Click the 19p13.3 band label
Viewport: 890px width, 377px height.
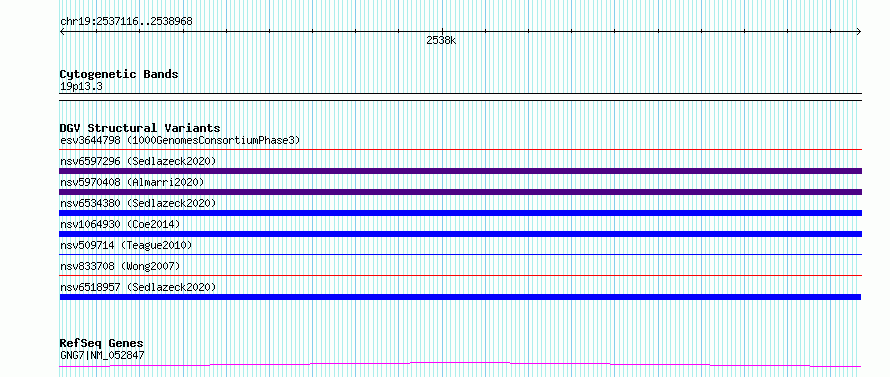81,87
